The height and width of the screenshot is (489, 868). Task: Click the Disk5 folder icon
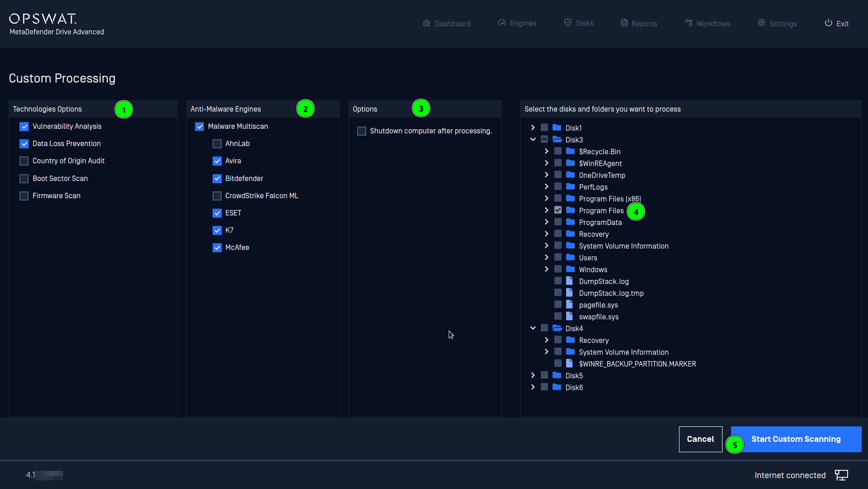[x=557, y=375]
